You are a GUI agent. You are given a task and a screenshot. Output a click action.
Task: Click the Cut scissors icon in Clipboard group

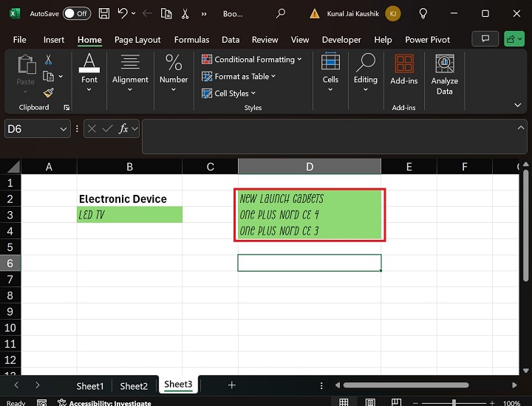[x=48, y=60]
